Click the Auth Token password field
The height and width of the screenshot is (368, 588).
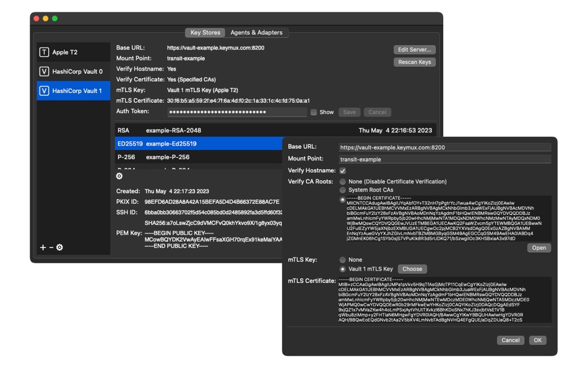click(x=237, y=112)
